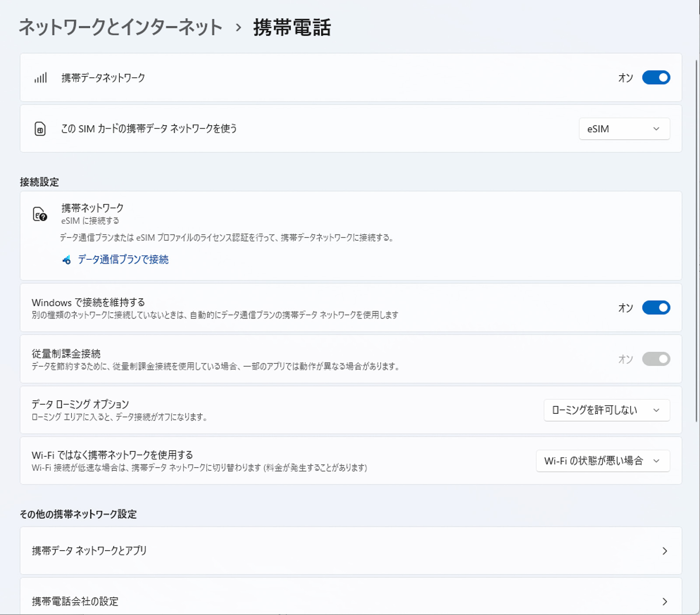Open the ローミングを許可しない dropdown
The image size is (700, 615).
(606, 410)
